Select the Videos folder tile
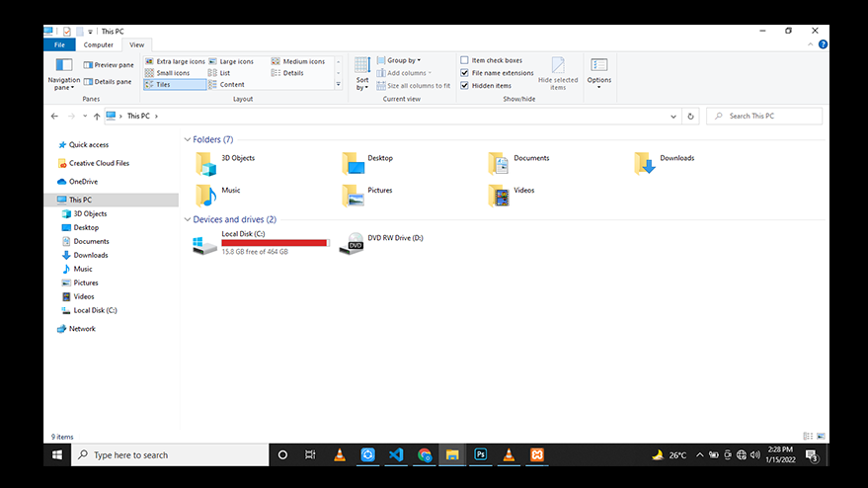 [x=513, y=196]
